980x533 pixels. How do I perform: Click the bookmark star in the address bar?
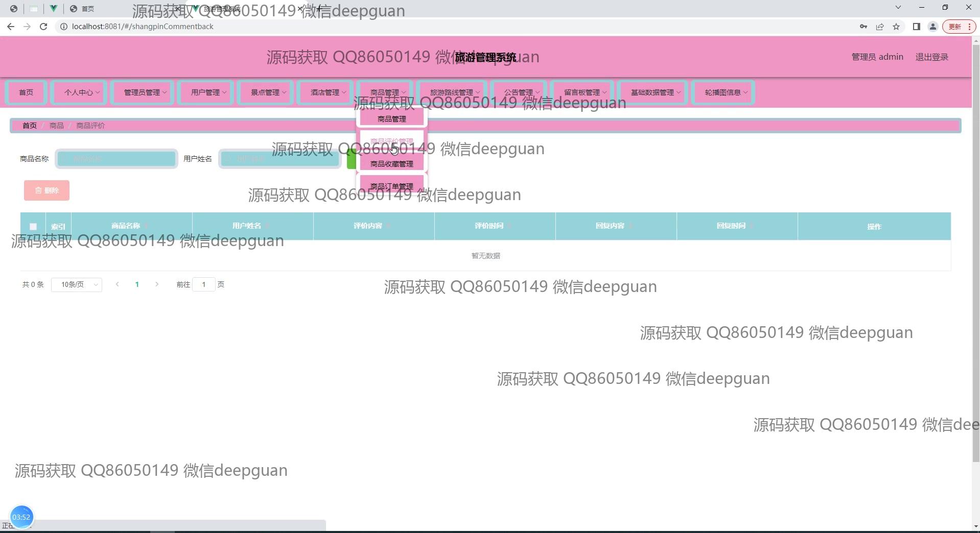click(x=896, y=27)
